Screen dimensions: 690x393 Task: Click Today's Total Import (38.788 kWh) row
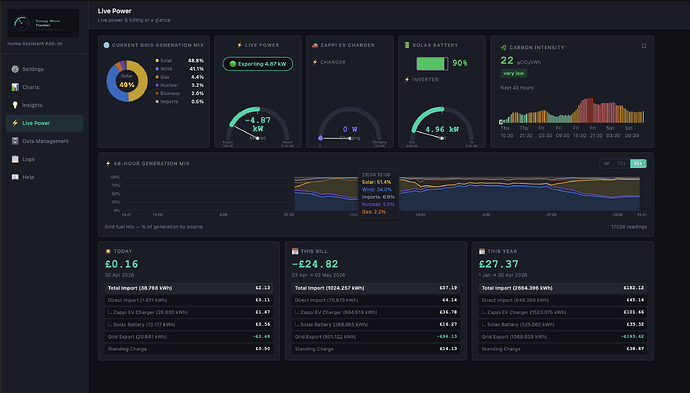coord(189,288)
